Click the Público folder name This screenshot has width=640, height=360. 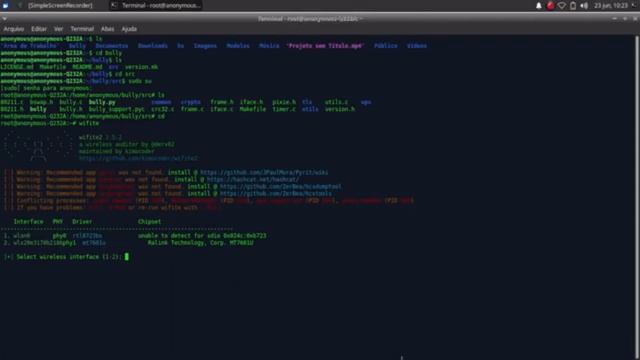[386, 46]
